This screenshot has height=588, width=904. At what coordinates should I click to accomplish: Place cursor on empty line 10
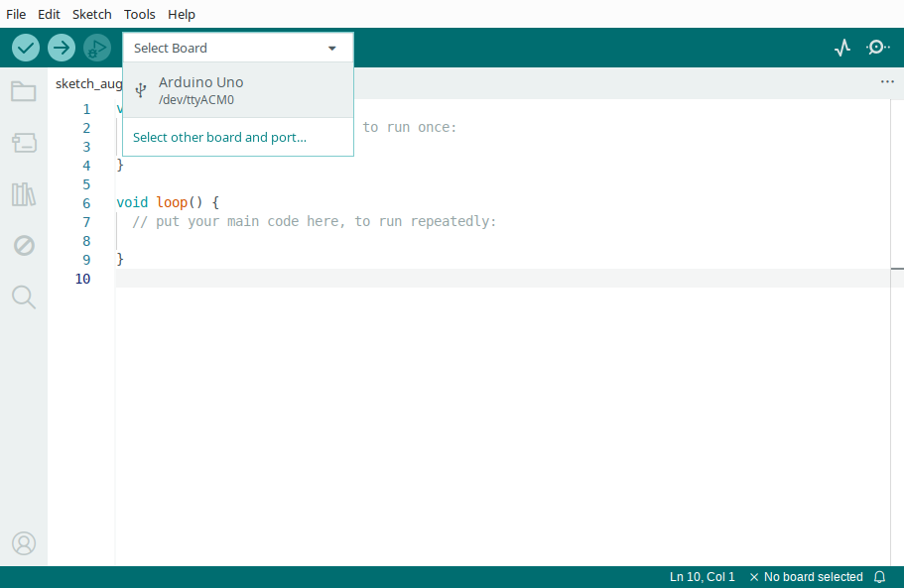pos(501,279)
